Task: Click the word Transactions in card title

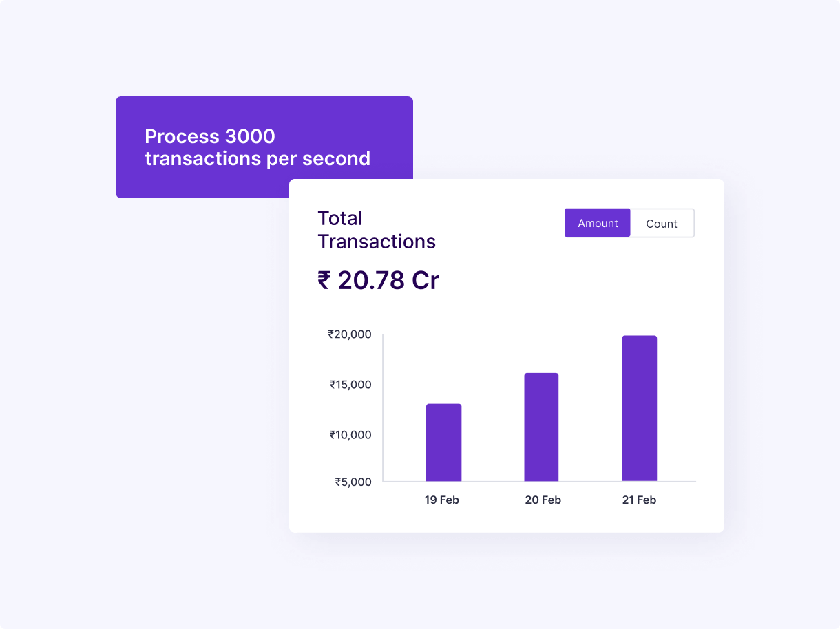Action: 377,242
